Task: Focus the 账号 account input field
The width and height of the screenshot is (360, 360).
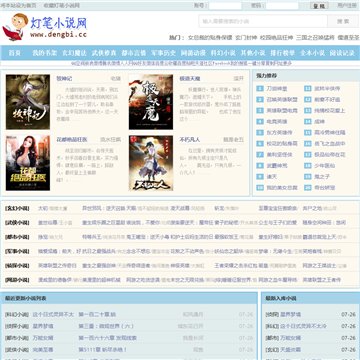Action: tap(225, 6)
